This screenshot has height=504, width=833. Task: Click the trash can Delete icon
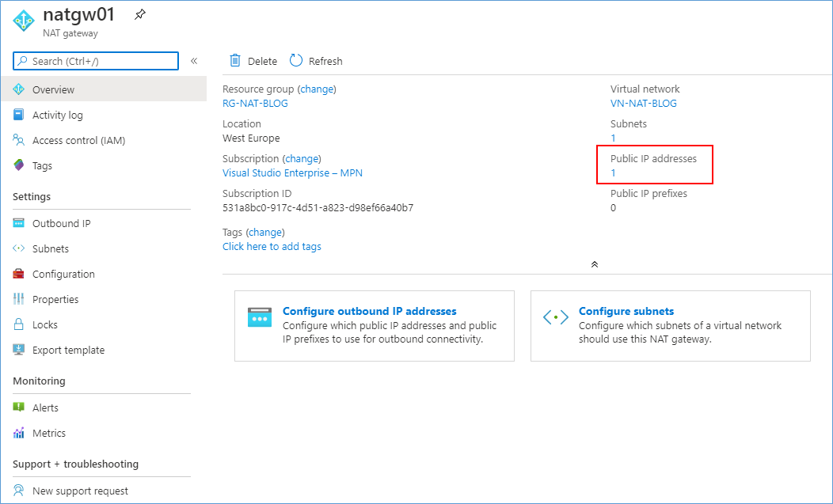point(235,61)
